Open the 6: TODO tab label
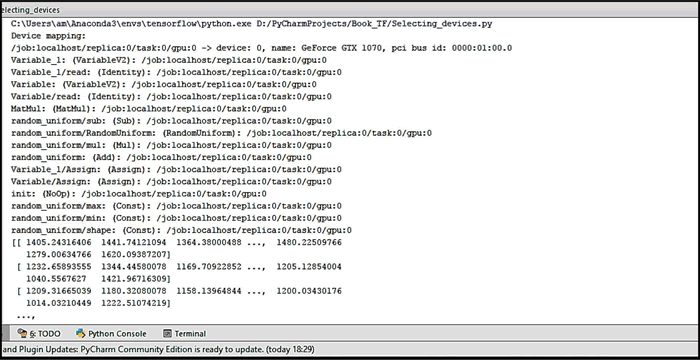 coord(45,334)
